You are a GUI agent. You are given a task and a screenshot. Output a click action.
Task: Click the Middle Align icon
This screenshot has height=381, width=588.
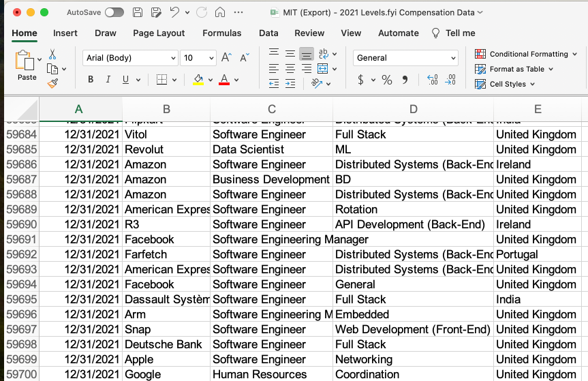(x=290, y=54)
